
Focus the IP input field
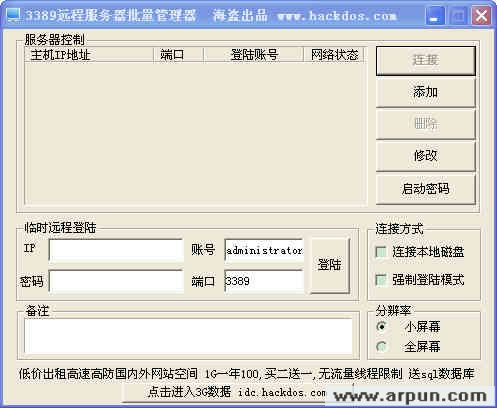tap(116, 250)
